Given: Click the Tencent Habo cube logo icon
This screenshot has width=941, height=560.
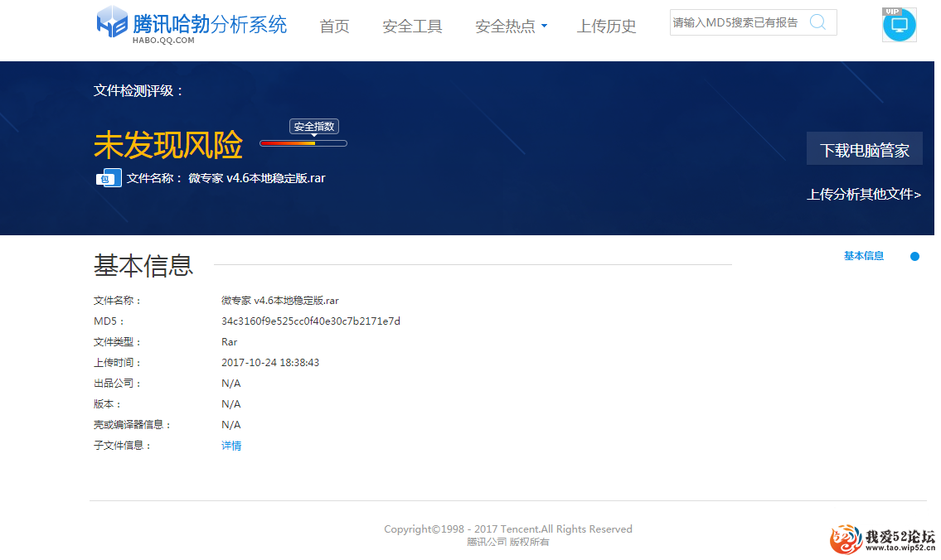Looking at the screenshot, I should (112, 22).
